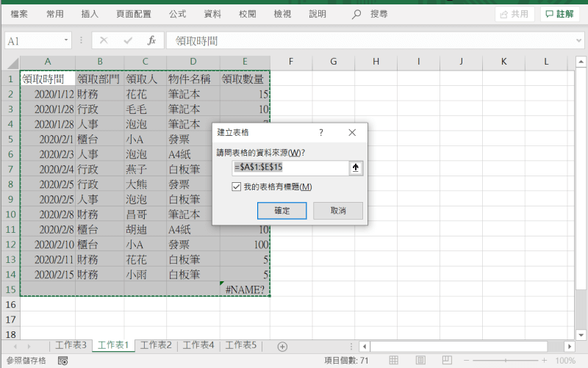The height and width of the screenshot is (368, 588).
Task: Open the 插入 ribbon tab
Action: 90,14
